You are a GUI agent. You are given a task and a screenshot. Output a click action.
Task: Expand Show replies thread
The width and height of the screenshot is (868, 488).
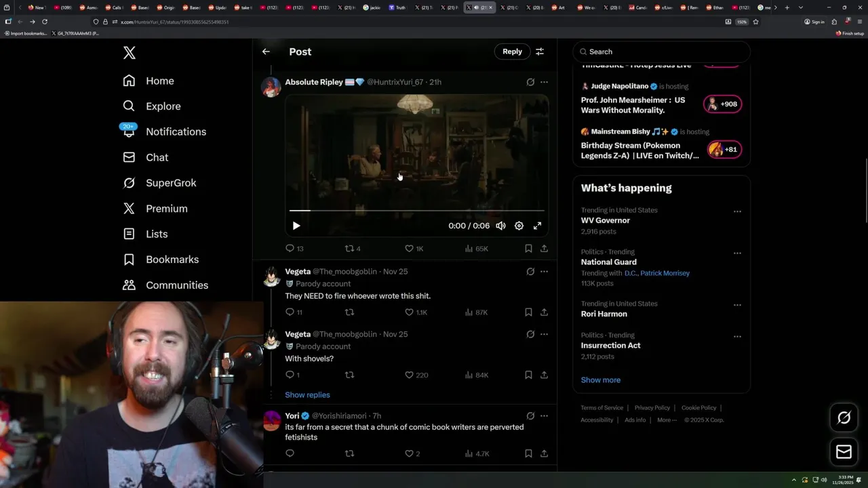(307, 395)
